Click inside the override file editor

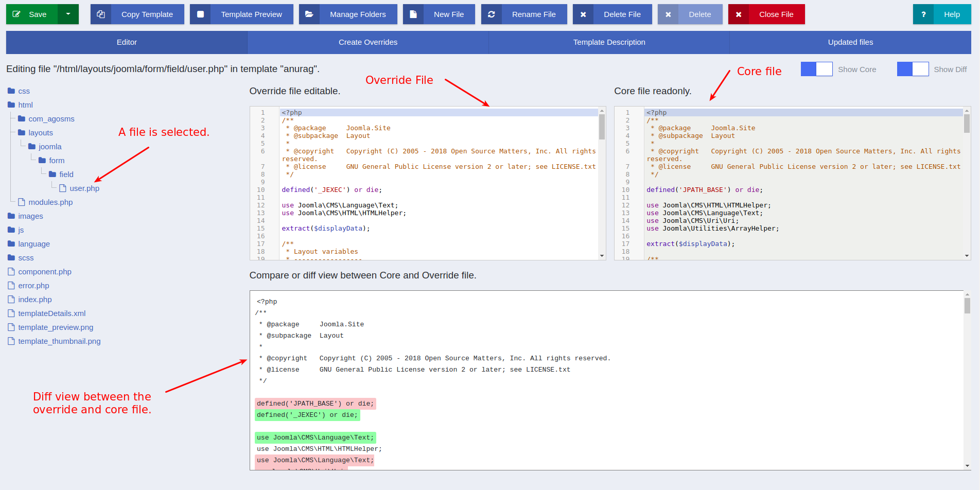point(437,206)
